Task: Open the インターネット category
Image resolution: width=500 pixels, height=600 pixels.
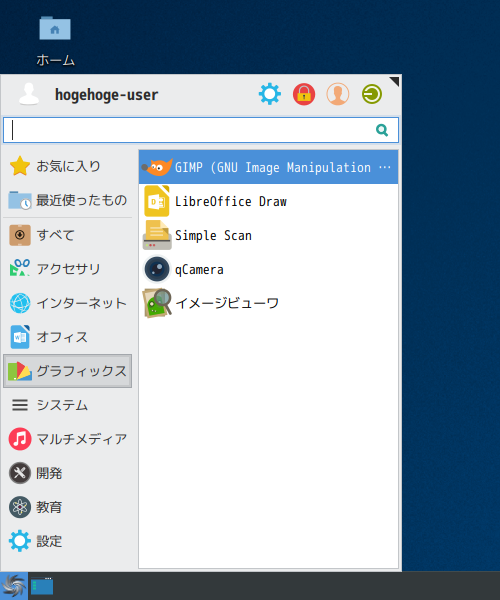Action: click(x=68, y=303)
